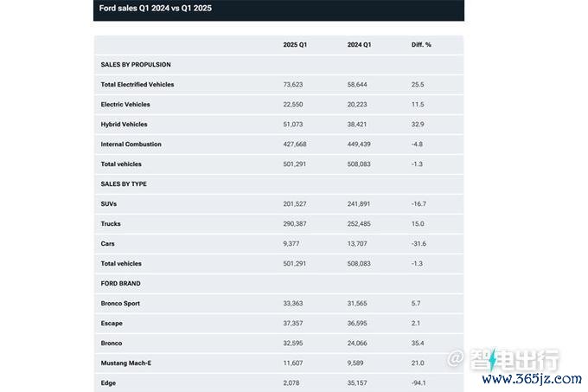Click the value 449,439

pyautogui.click(x=359, y=144)
